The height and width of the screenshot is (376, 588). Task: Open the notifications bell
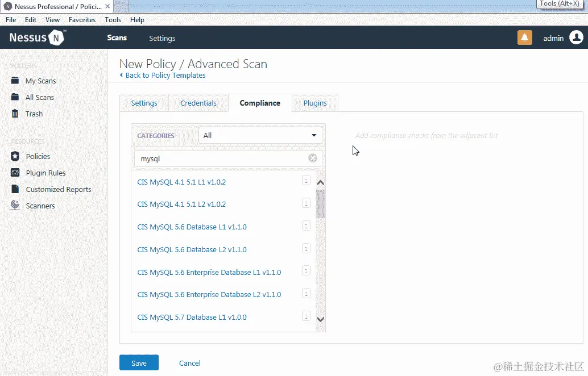click(x=525, y=37)
